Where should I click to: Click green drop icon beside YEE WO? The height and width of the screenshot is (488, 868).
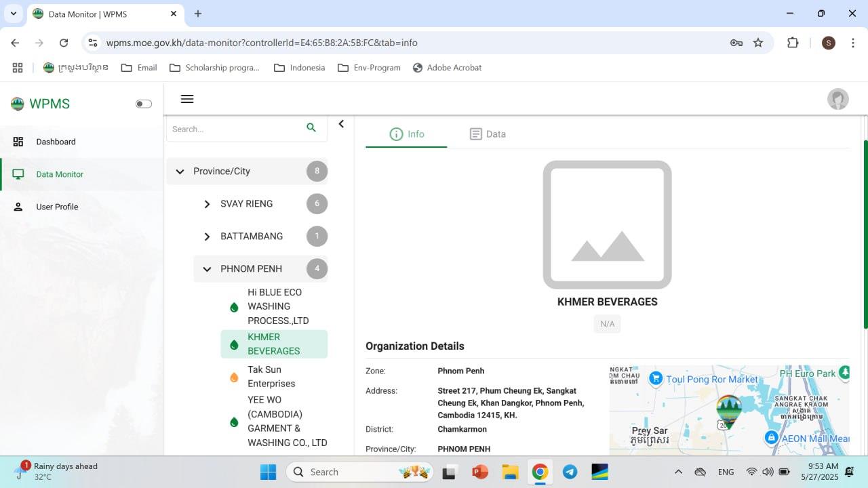pyautogui.click(x=234, y=422)
